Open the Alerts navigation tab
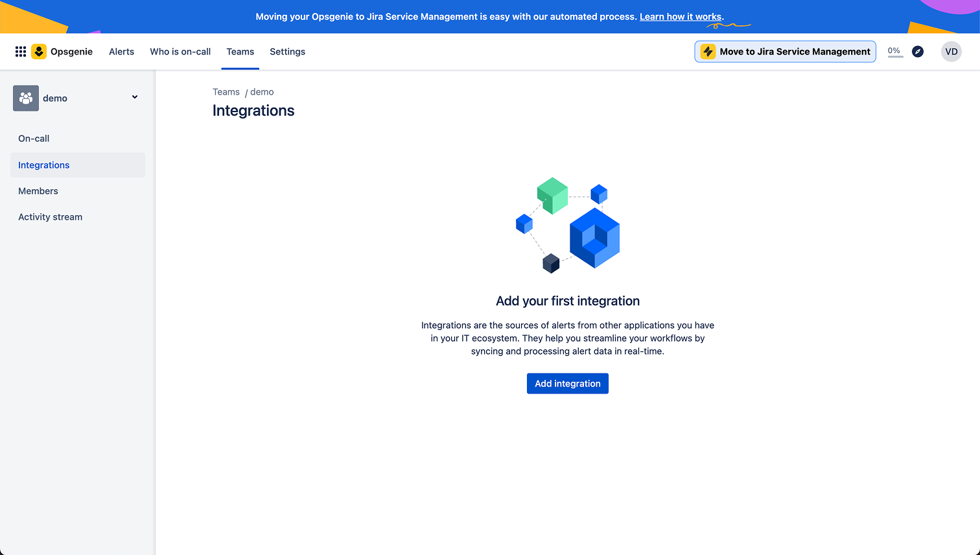Image resolution: width=980 pixels, height=555 pixels. [x=121, y=52]
